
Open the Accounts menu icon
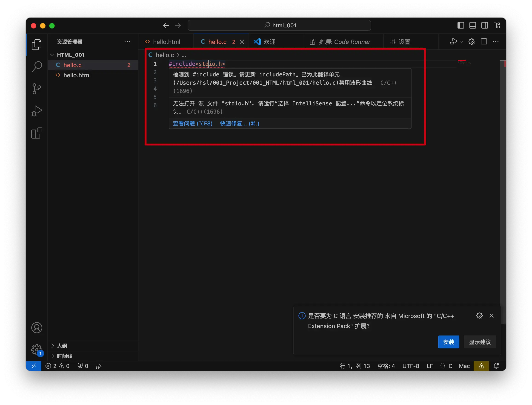coord(37,328)
